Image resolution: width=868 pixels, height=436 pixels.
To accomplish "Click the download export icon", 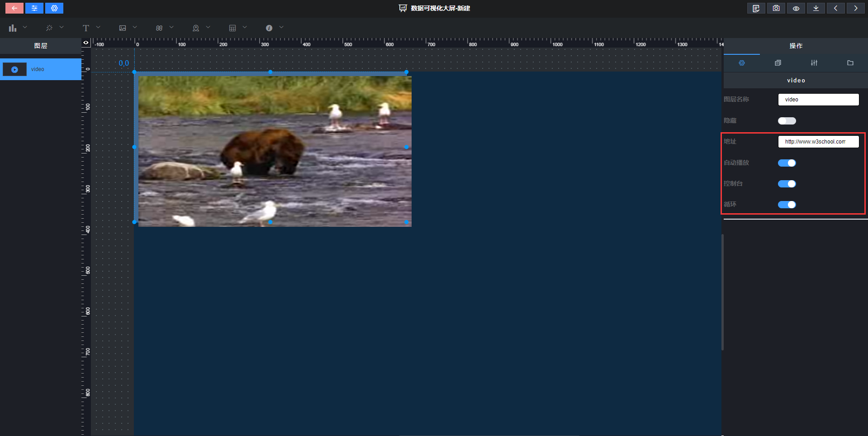I will [816, 8].
